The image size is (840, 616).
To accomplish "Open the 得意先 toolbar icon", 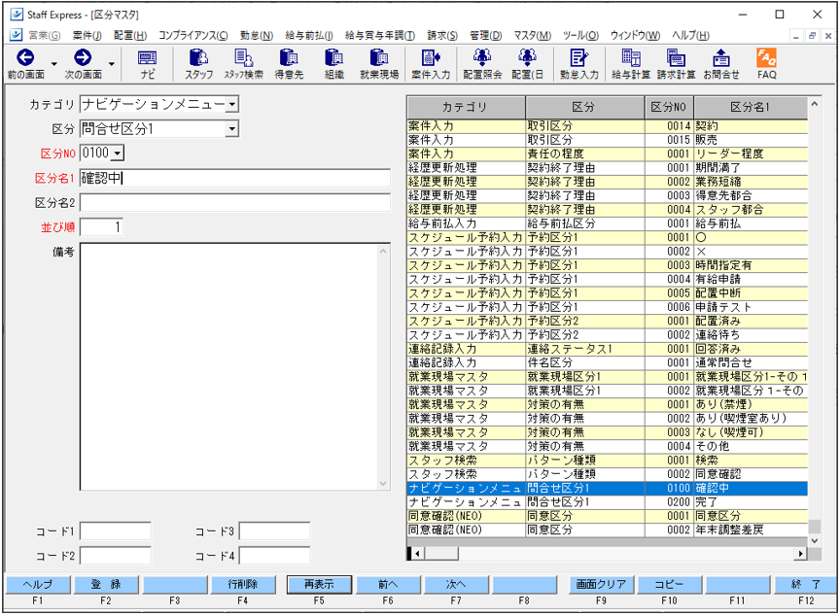I will pos(289,64).
